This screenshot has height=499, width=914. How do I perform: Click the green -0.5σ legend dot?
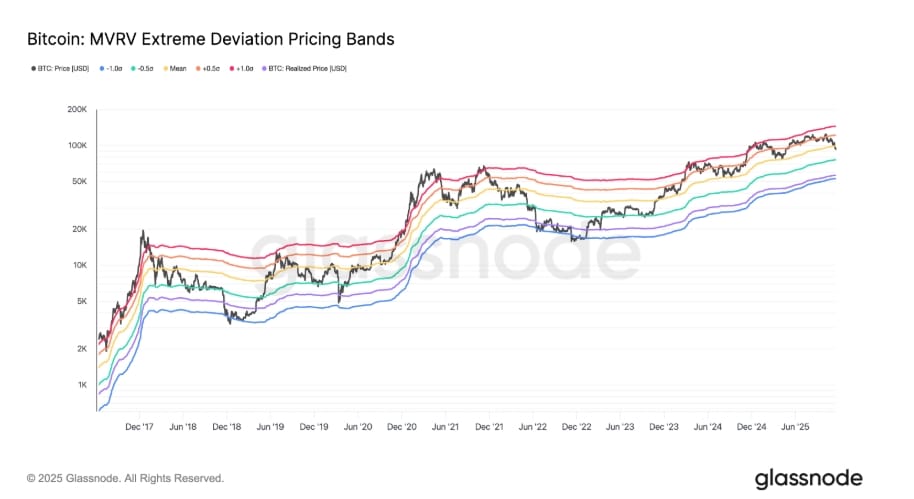click(x=133, y=69)
